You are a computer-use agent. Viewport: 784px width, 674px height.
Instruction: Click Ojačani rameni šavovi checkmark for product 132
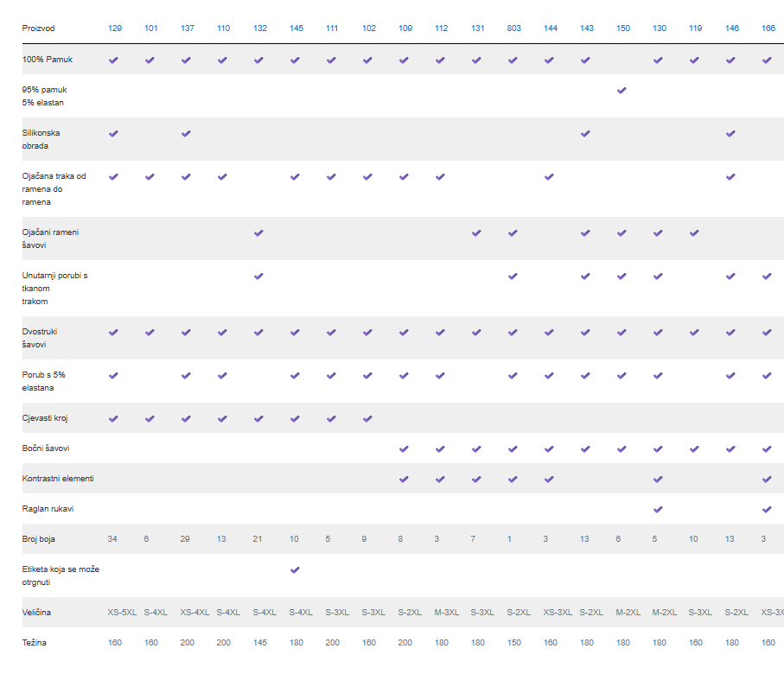click(259, 233)
